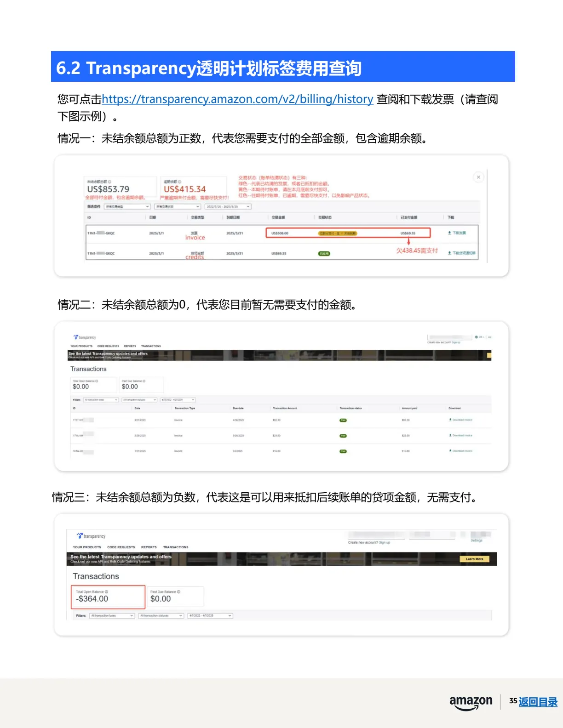Download invoice for the $65.30 transaction
The width and height of the screenshot is (563, 728).
click(461, 420)
